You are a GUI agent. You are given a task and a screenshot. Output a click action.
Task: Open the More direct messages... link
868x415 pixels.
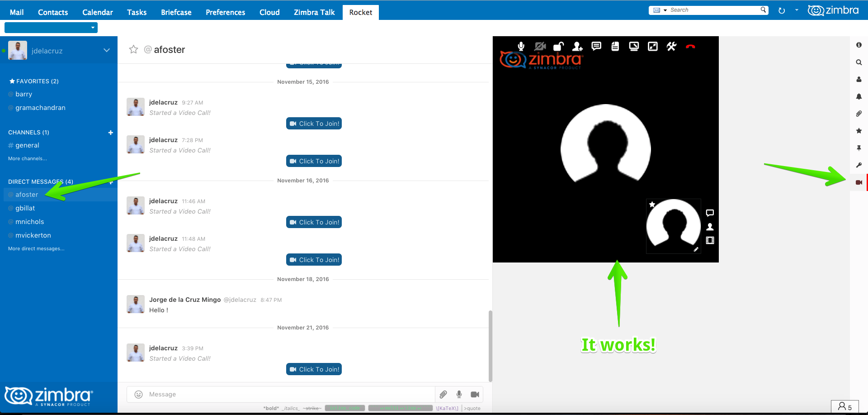[x=36, y=248]
